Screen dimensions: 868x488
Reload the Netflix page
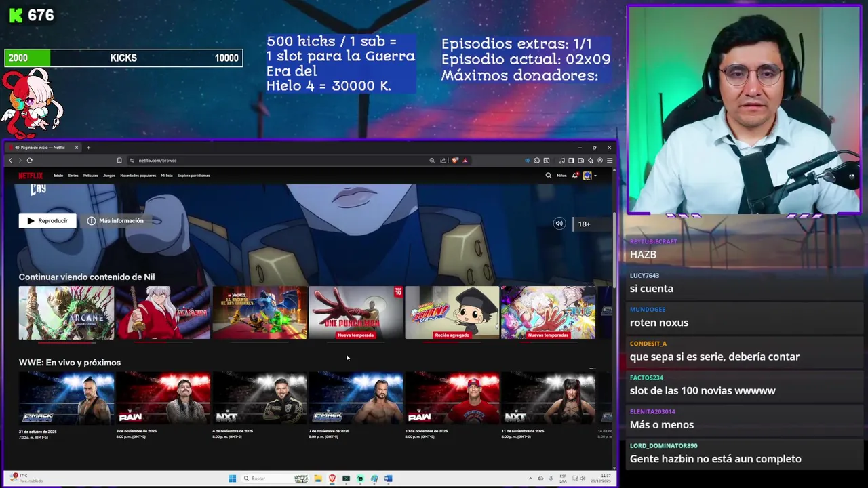[30, 161]
